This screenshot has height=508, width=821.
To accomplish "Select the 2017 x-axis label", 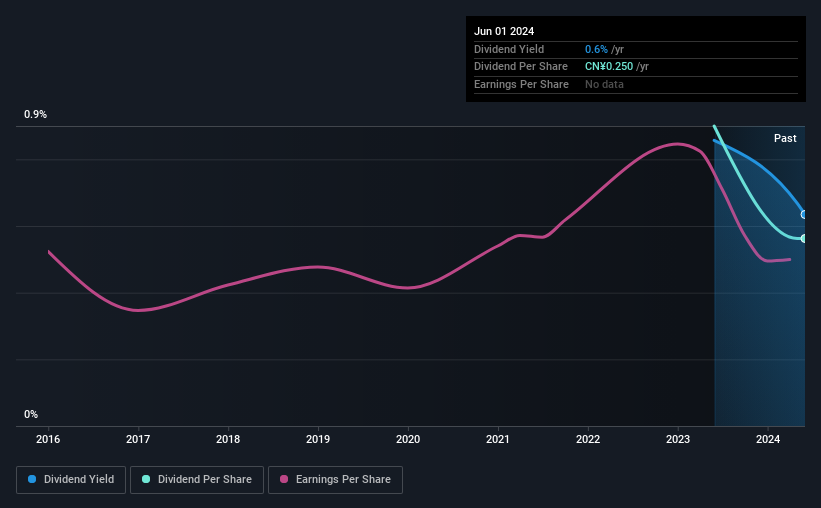I will [x=138, y=439].
